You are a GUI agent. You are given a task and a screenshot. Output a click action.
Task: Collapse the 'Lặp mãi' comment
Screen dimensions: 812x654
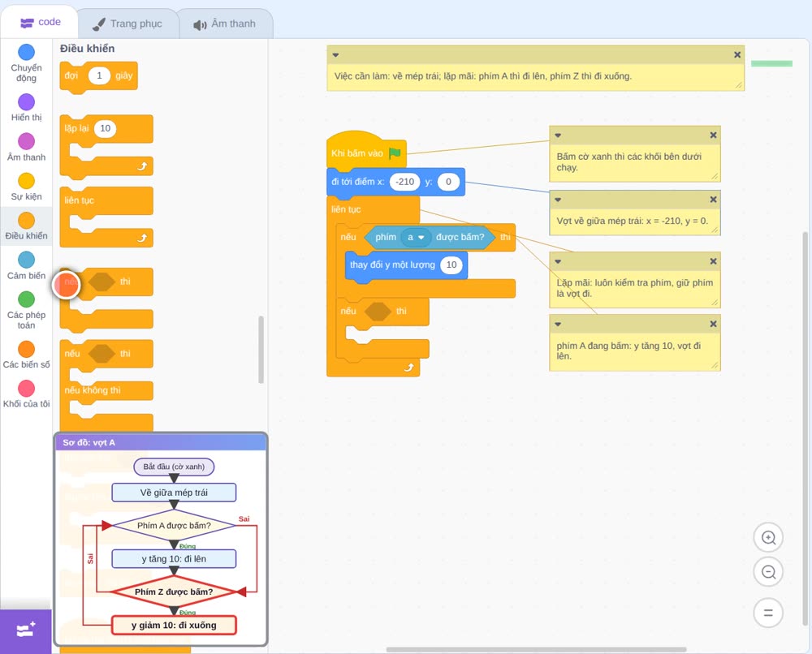click(x=558, y=262)
